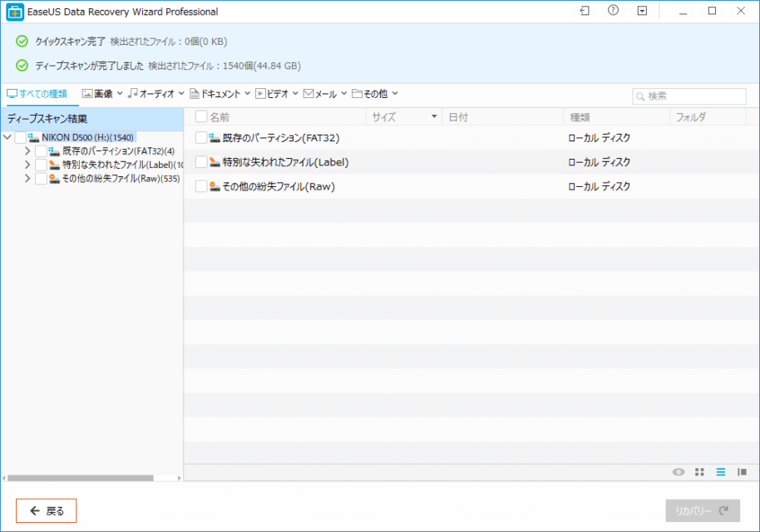Open the 画像 filter dropdown arrow
This screenshot has height=532, width=760.
[x=119, y=93]
